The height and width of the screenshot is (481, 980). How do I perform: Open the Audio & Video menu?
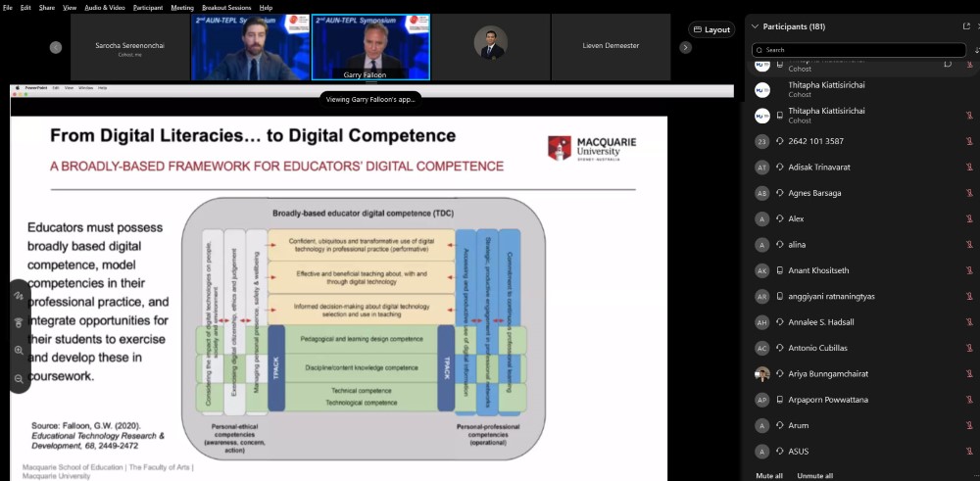[105, 7]
